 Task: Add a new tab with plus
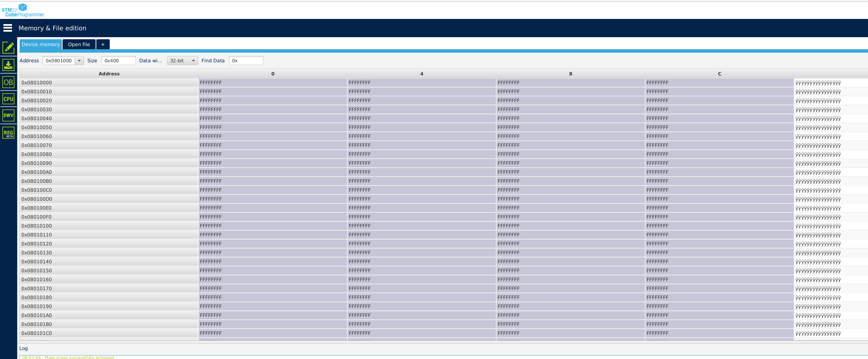pos(103,44)
